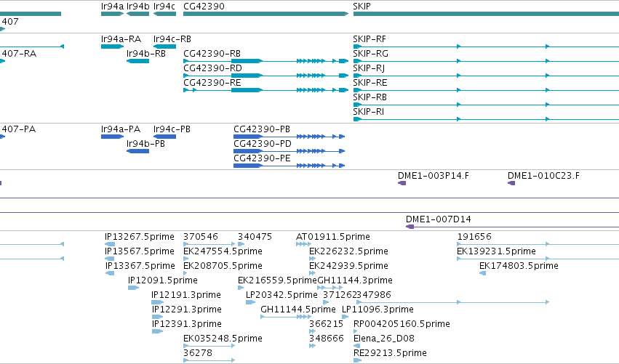Select protein Ir94c-PB

click(164, 137)
